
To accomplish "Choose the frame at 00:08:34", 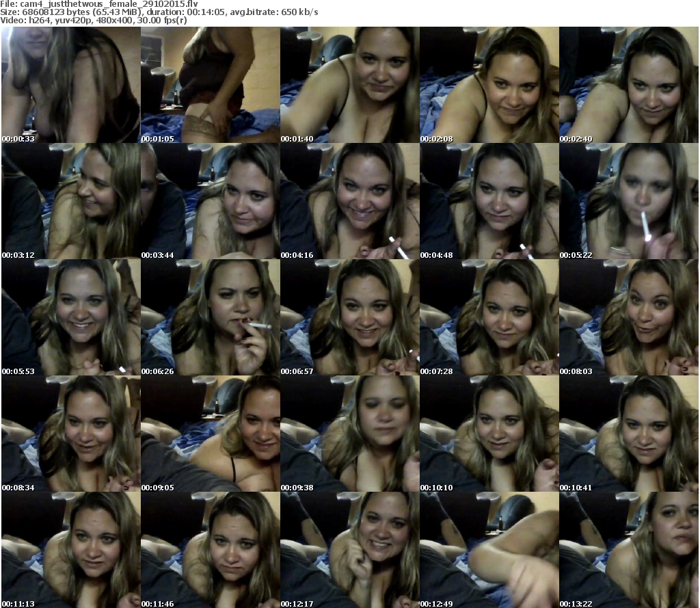I will (x=71, y=434).
